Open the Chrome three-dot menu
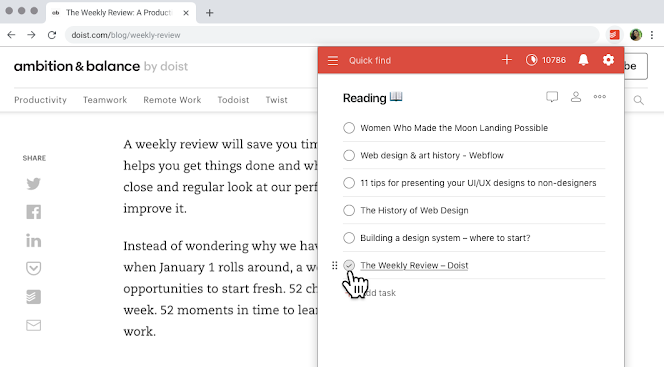664x367 pixels. point(652,35)
